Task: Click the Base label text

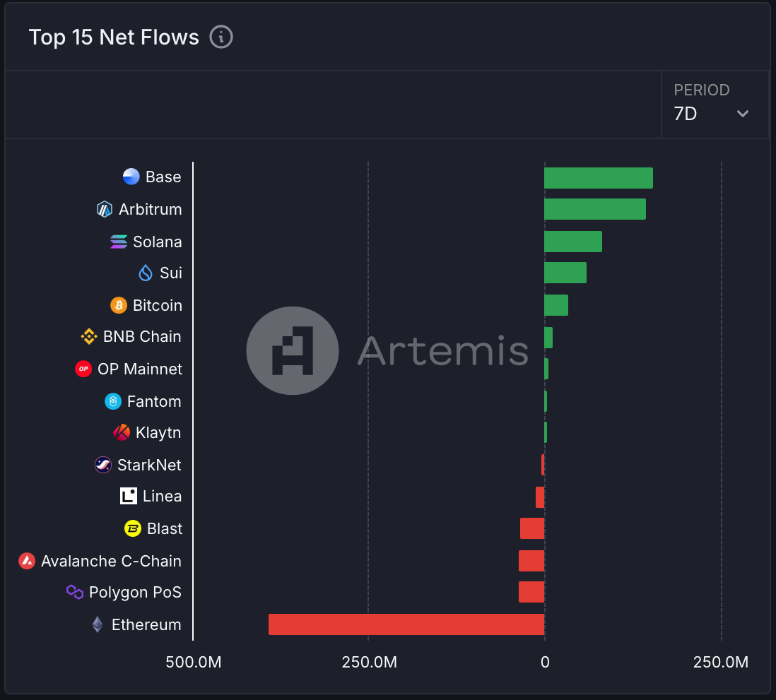Action: coord(163,177)
